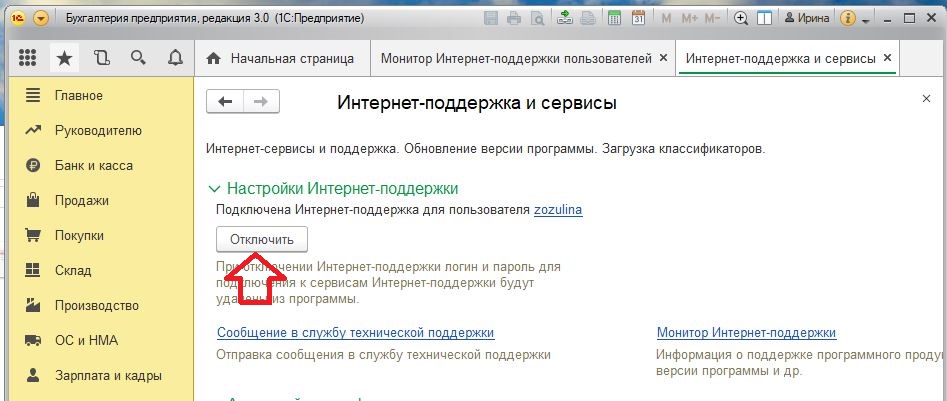The width and height of the screenshot is (947, 401).
Task: Click the zoom scale magnifier icon
Action: coord(741,18)
